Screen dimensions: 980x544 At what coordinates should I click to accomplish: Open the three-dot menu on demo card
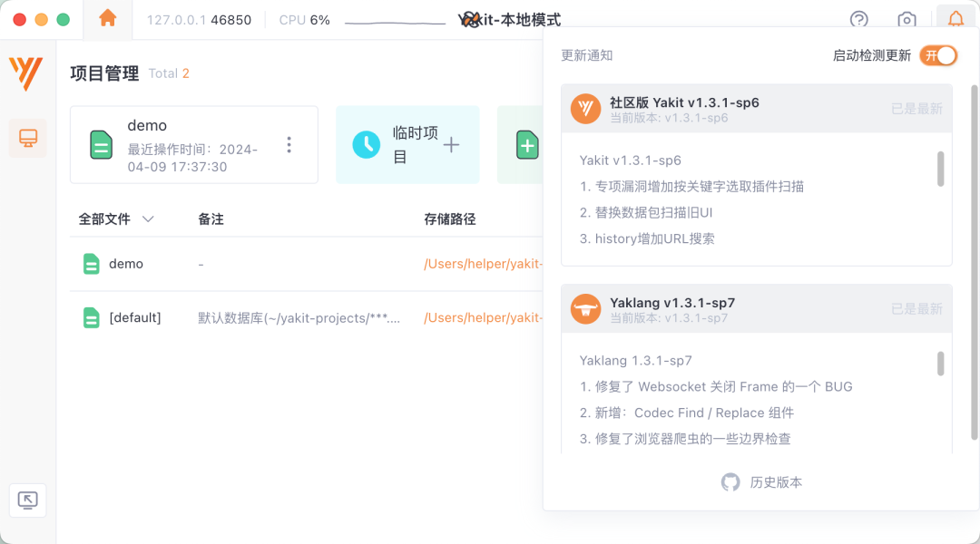coord(289,145)
